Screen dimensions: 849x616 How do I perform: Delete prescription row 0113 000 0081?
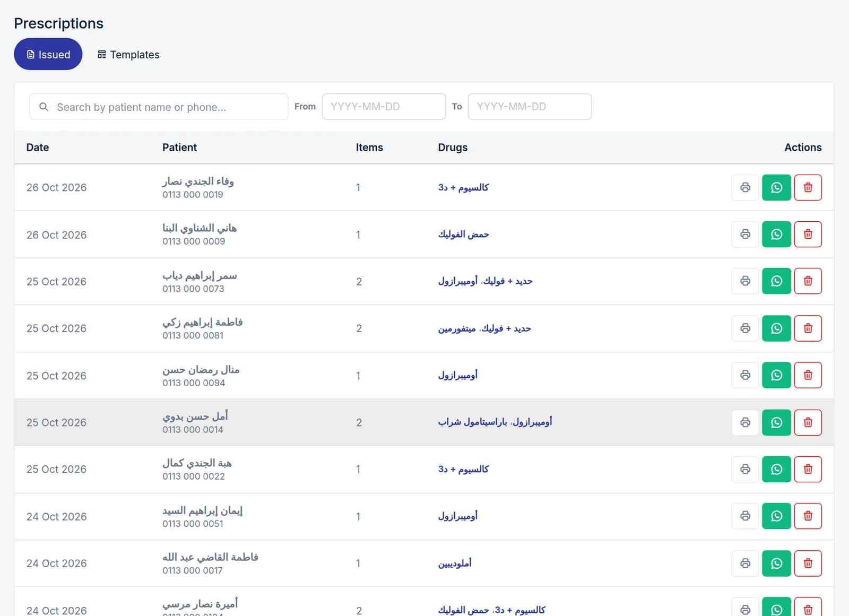[808, 328]
